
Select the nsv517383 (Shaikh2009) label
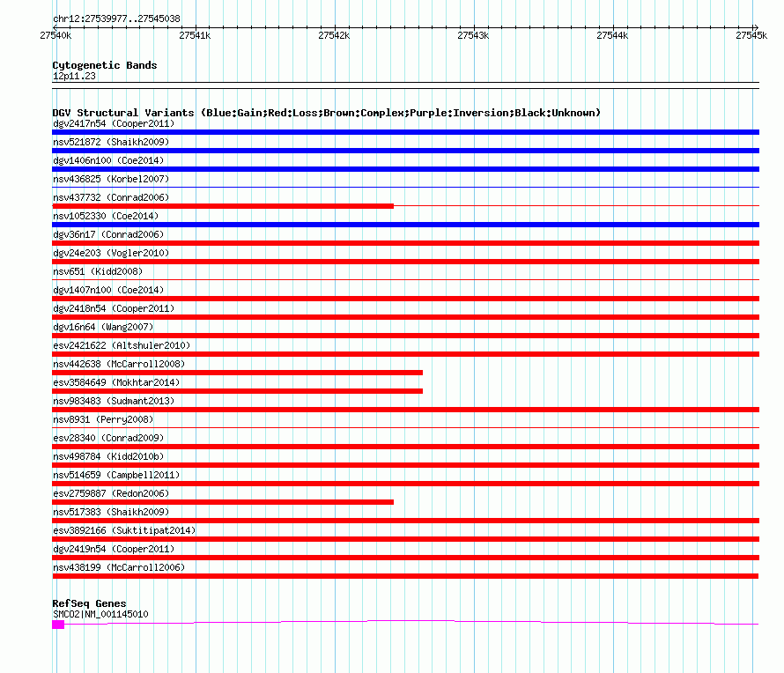(x=111, y=512)
